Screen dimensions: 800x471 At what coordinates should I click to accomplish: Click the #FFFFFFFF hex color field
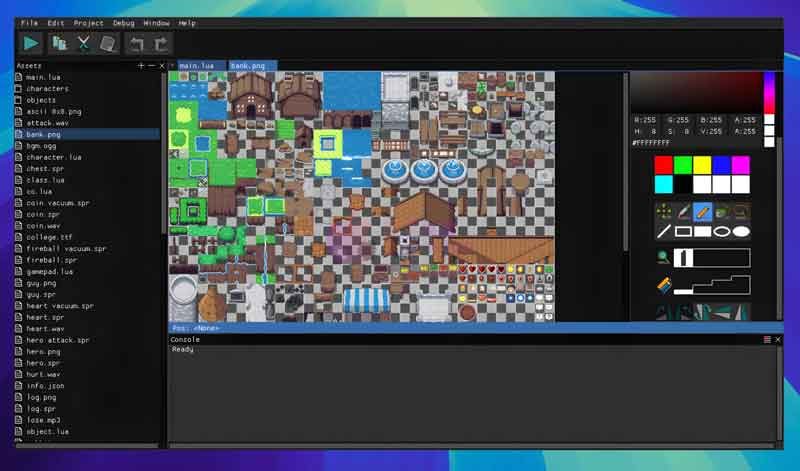(x=651, y=143)
